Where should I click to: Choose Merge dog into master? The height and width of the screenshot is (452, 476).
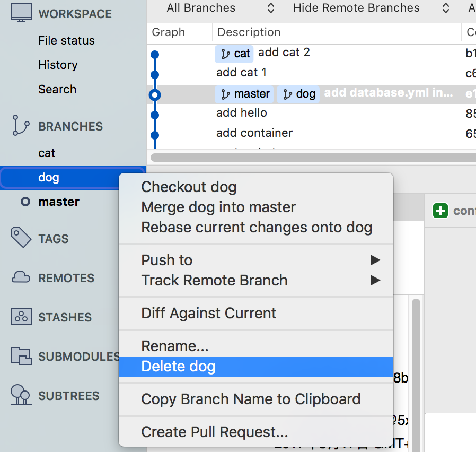pyautogui.click(x=218, y=207)
